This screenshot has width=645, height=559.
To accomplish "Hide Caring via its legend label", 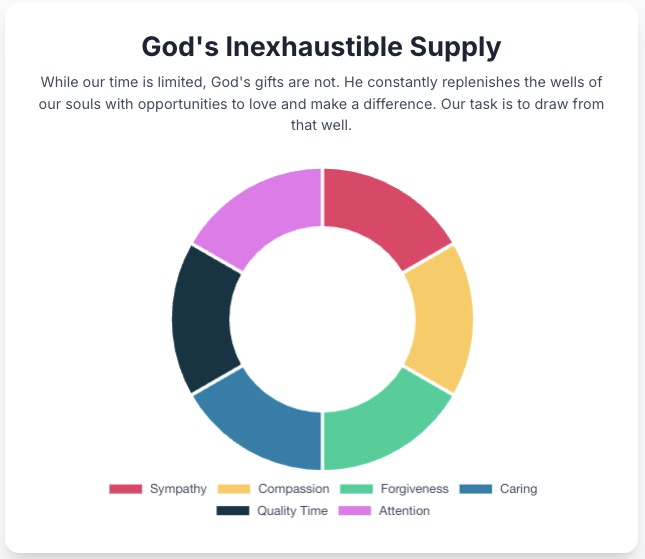I will 518,489.
